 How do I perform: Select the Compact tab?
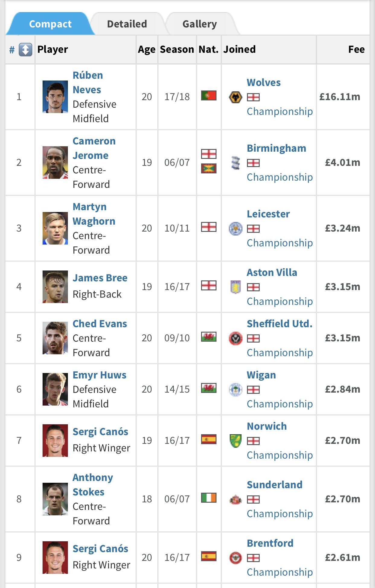(50, 24)
